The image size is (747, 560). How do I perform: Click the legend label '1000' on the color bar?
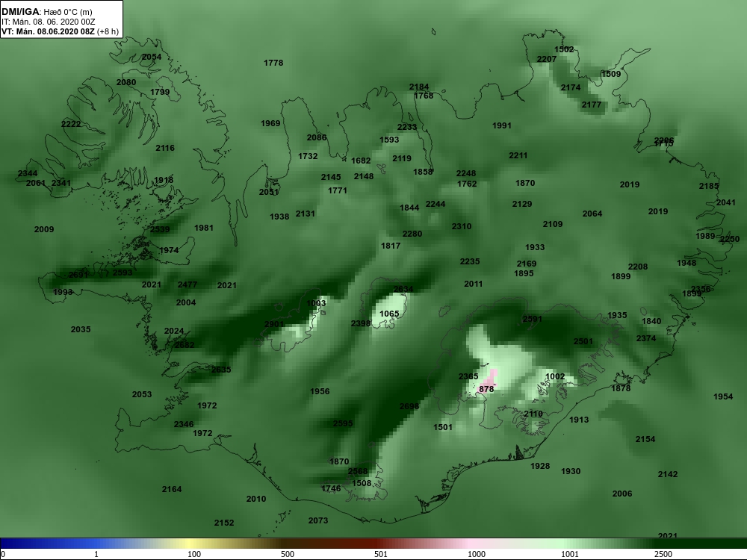(477, 554)
